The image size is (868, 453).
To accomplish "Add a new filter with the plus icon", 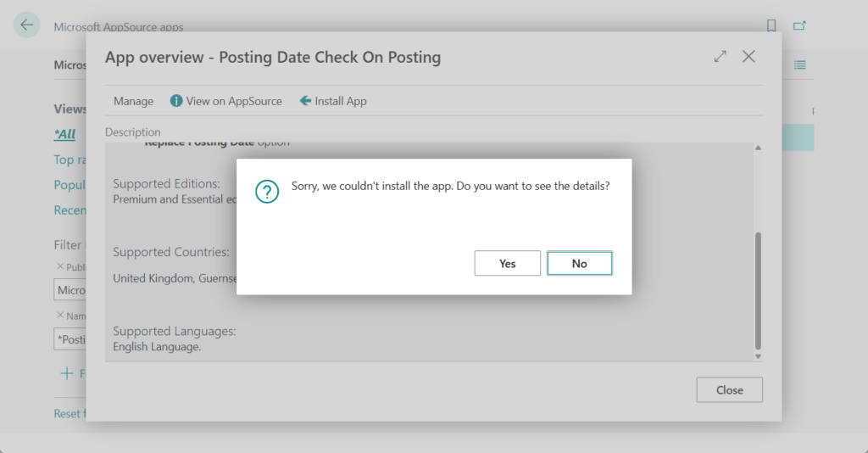I will [x=66, y=373].
